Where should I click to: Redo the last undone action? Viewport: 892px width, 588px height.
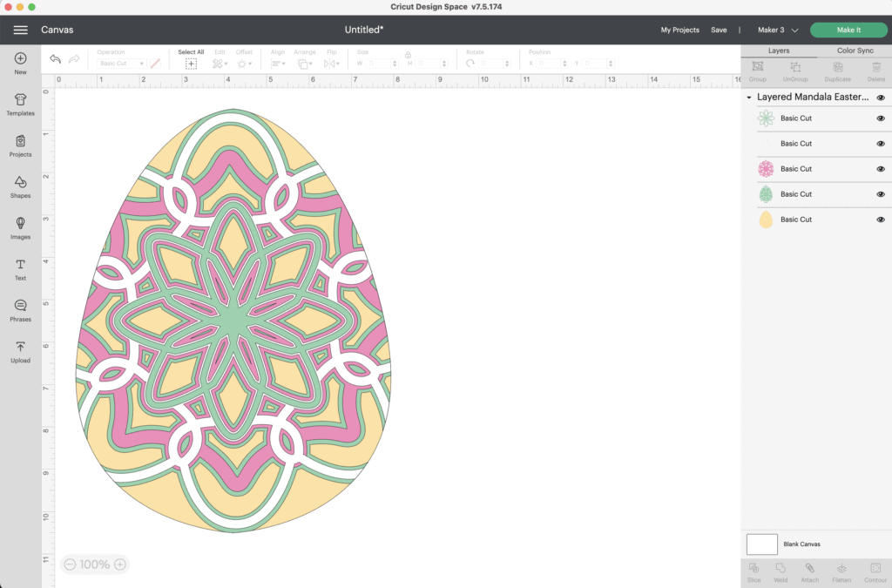pos(74,59)
